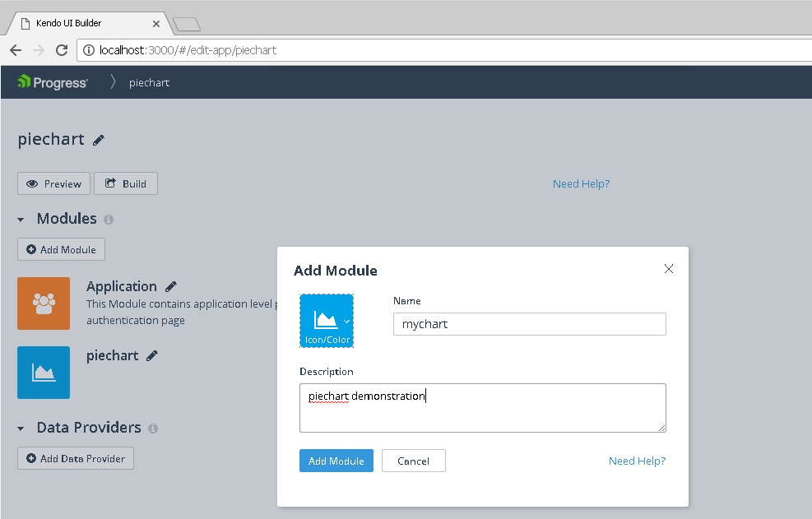The image size is (812, 519).
Task: Open the Icon/Color picker dropdown
Action: click(327, 321)
